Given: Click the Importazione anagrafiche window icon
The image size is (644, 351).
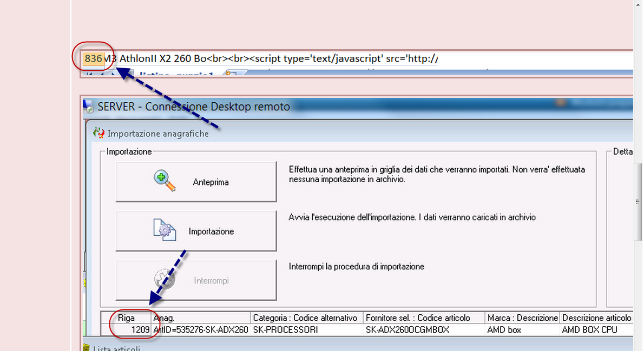Looking at the screenshot, I should pos(98,133).
